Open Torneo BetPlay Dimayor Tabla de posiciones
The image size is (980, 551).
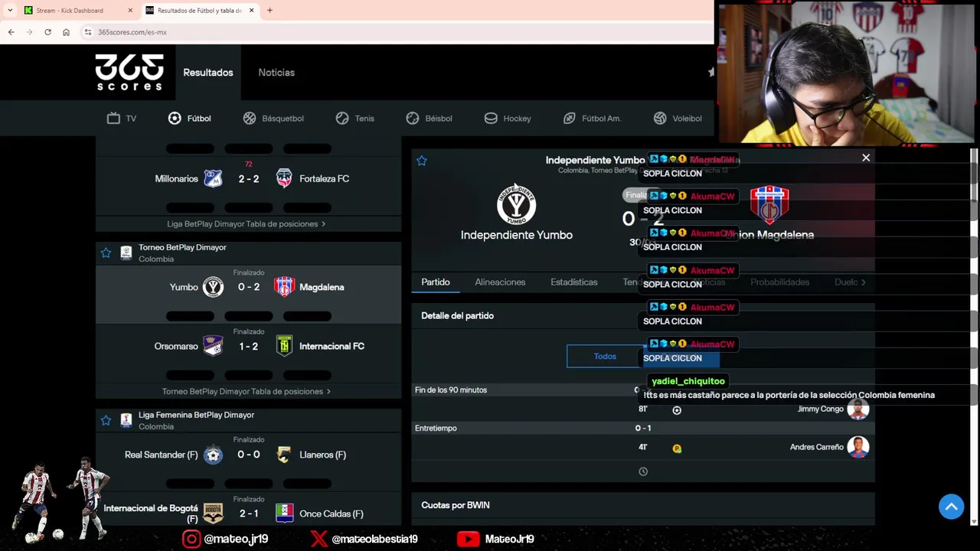(x=247, y=391)
